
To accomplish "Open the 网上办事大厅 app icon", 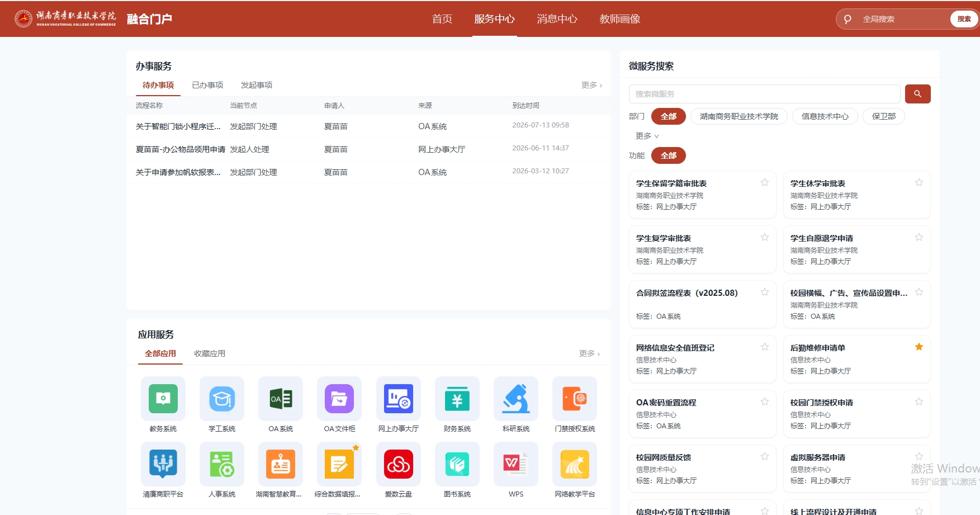I will pos(398,398).
